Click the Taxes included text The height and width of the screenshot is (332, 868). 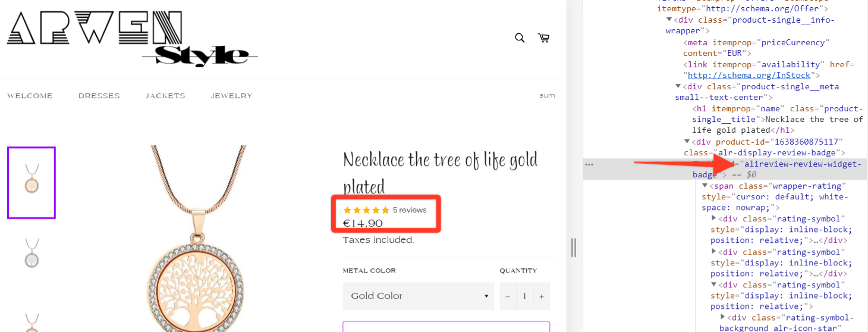[x=379, y=240]
